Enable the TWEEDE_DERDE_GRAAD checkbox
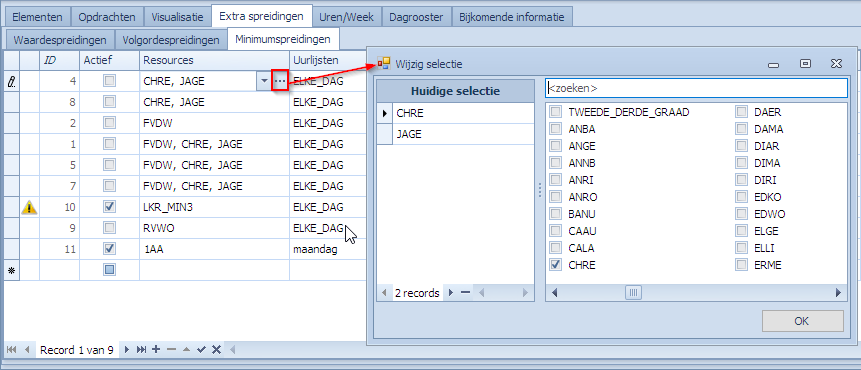Screen dimensions: 861x370 tap(556, 112)
